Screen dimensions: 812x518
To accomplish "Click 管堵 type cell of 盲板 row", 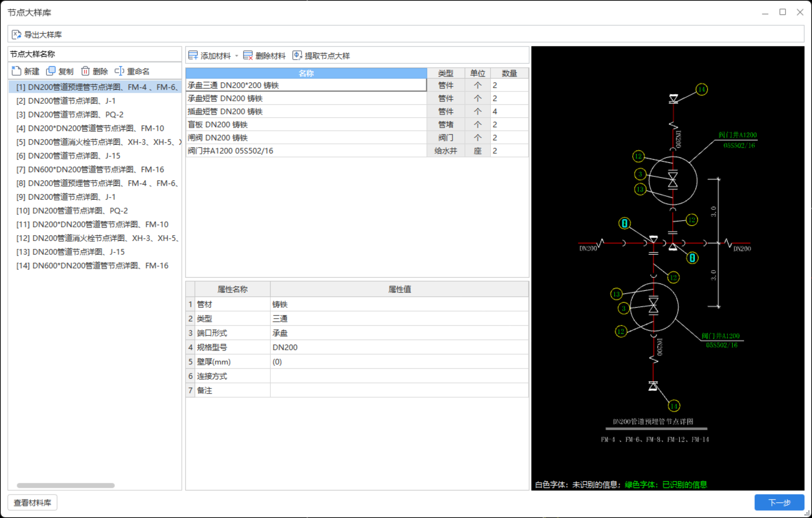I will (446, 125).
